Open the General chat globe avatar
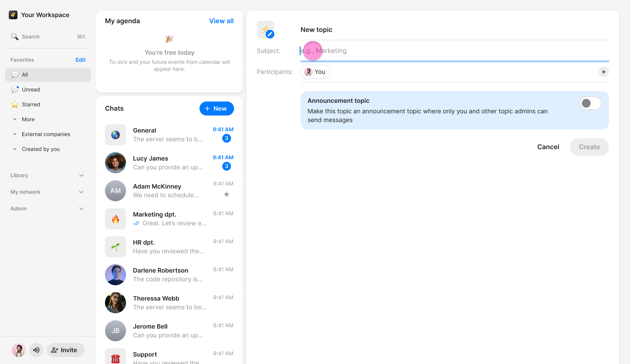The width and height of the screenshot is (630, 364). pos(115,135)
